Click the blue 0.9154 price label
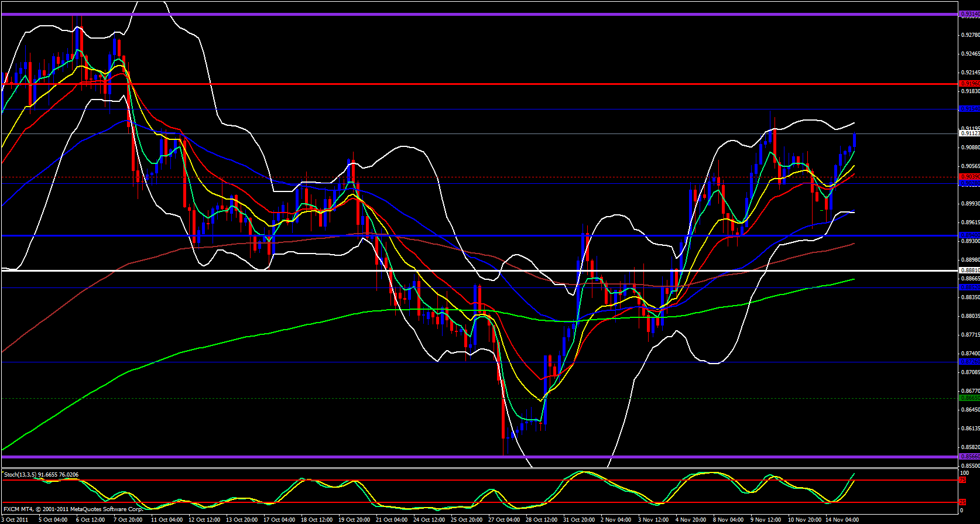 point(969,109)
